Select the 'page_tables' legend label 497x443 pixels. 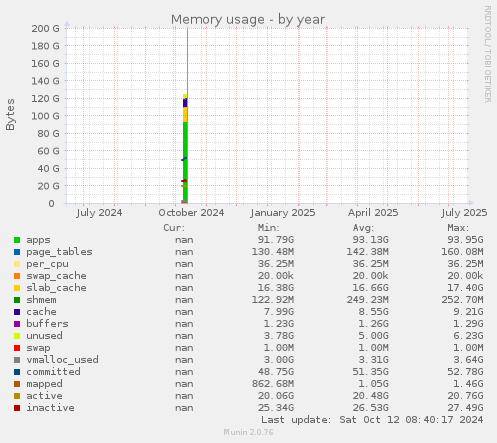tap(59, 252)
